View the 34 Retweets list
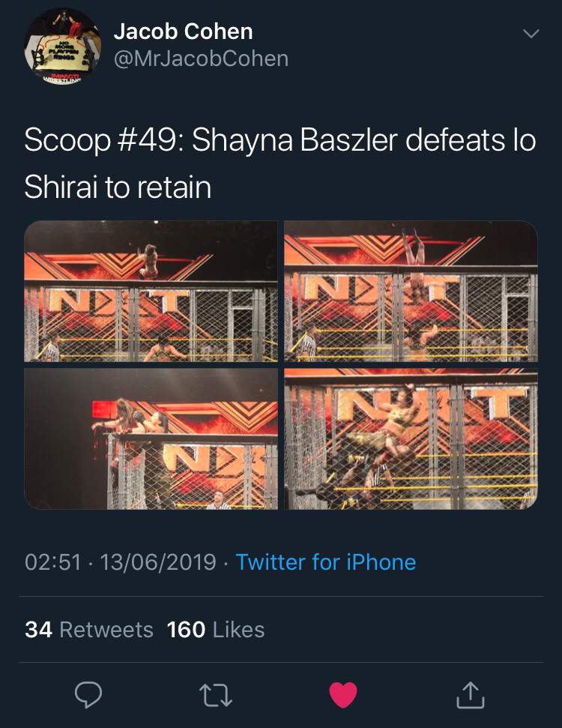Image resolution: width=562 pixels, height=728 pixels. (x=89, y=630)
